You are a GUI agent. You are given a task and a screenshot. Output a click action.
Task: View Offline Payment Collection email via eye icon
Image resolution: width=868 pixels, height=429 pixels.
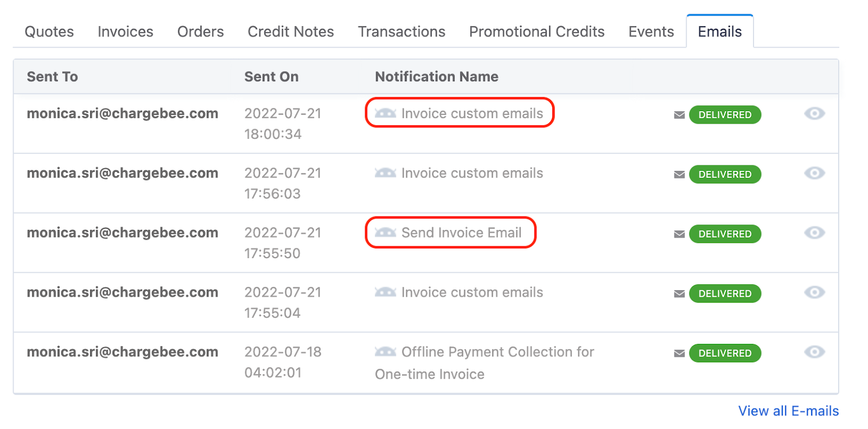pyautogui.click(x=814, y=352)
